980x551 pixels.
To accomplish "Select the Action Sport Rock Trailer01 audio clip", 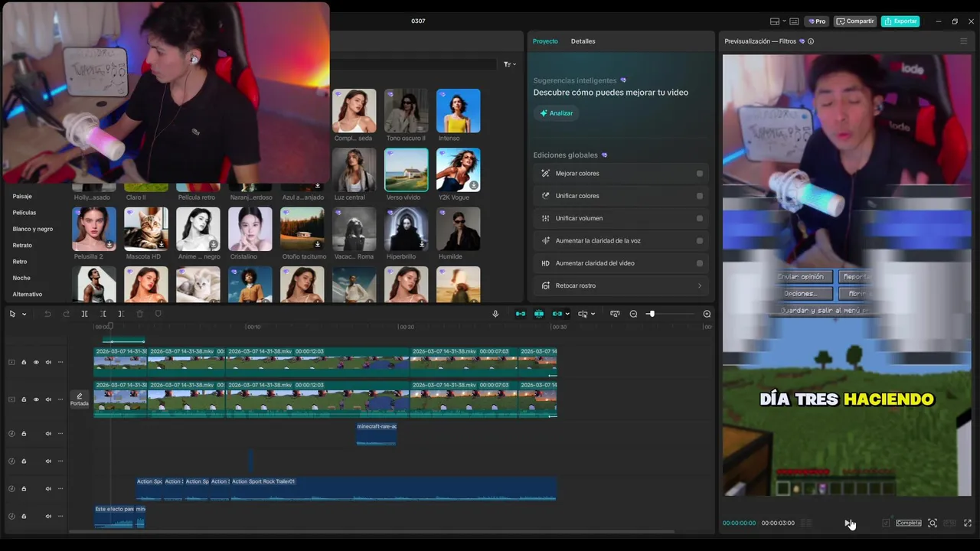I will pyautogui.click(x=394, y=488).
